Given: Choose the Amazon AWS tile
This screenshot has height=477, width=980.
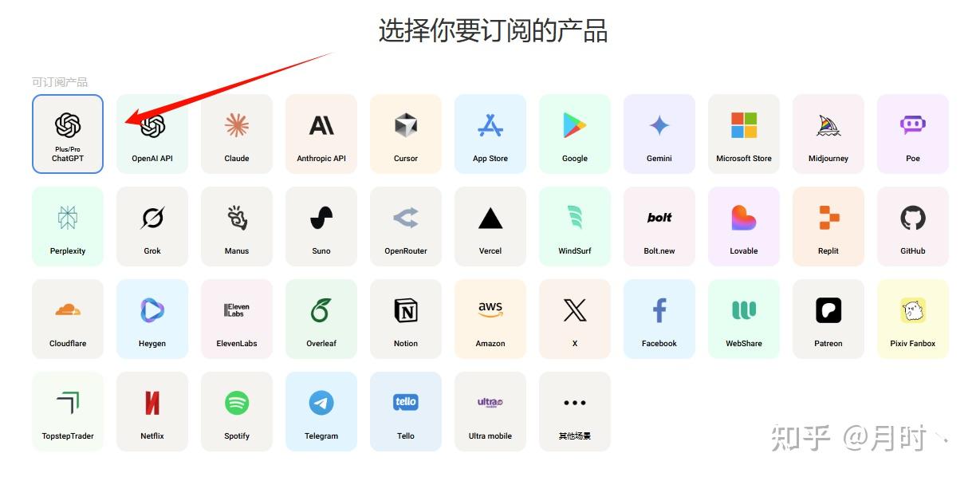Looking at the screenshot, I should pos(490,318).
